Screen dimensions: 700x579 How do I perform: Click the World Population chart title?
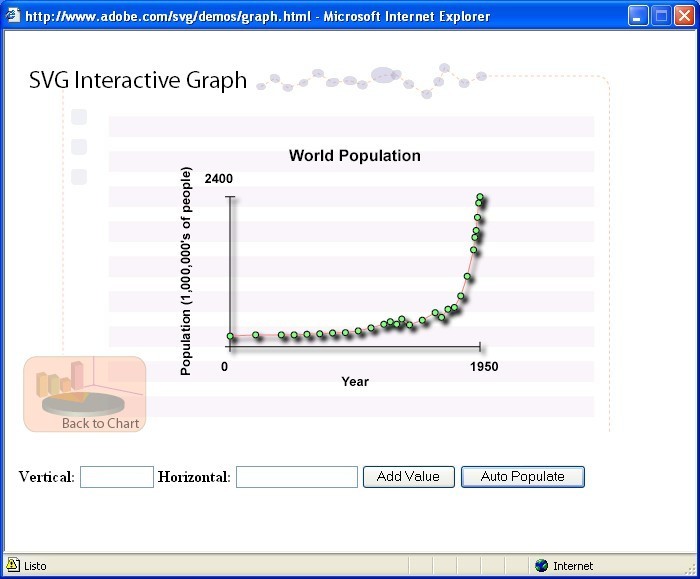pos(354,156)
